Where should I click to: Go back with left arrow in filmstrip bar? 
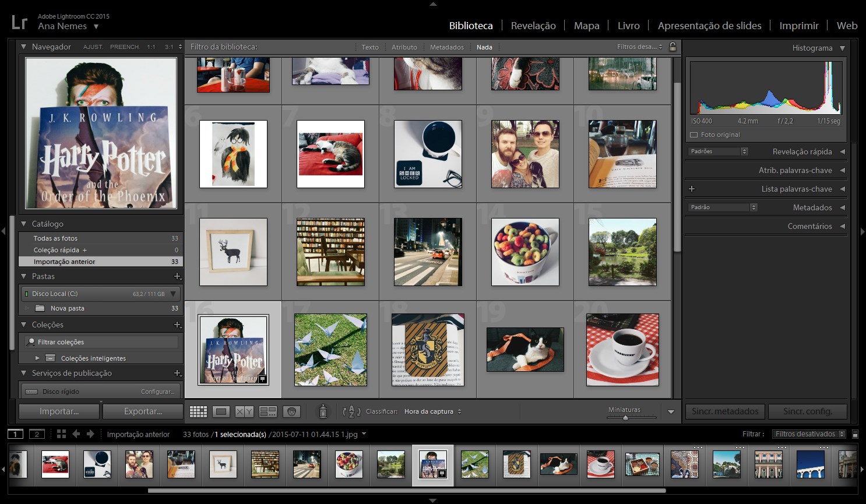[76, 434]
